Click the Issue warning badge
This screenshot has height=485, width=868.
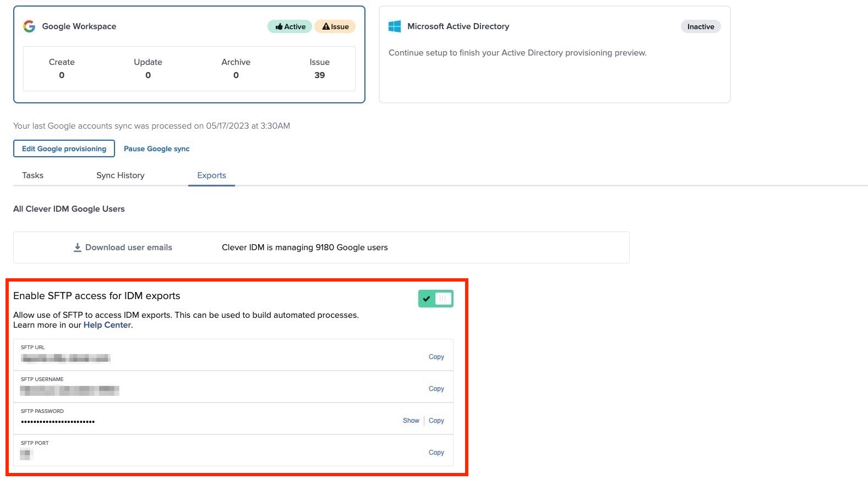tap(335, 26)
